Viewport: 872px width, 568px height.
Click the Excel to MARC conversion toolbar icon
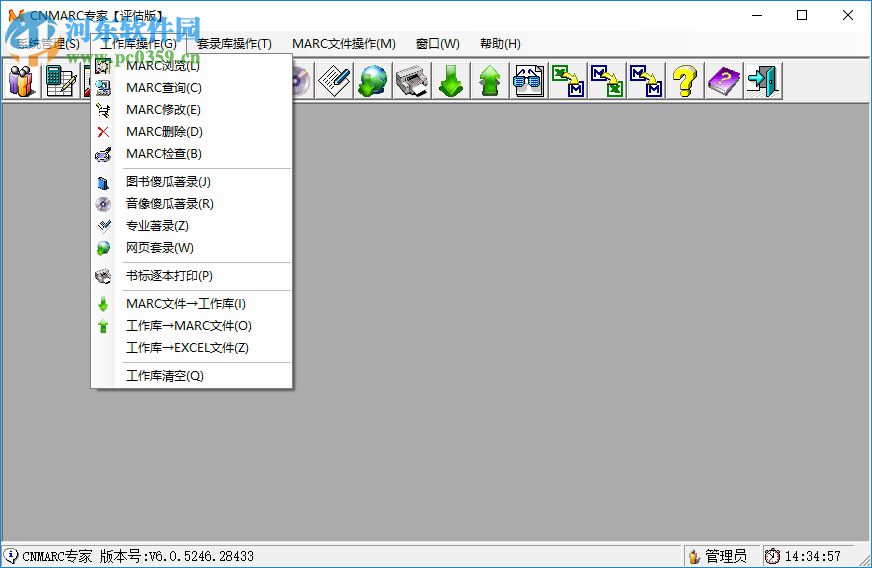point(568,81)
